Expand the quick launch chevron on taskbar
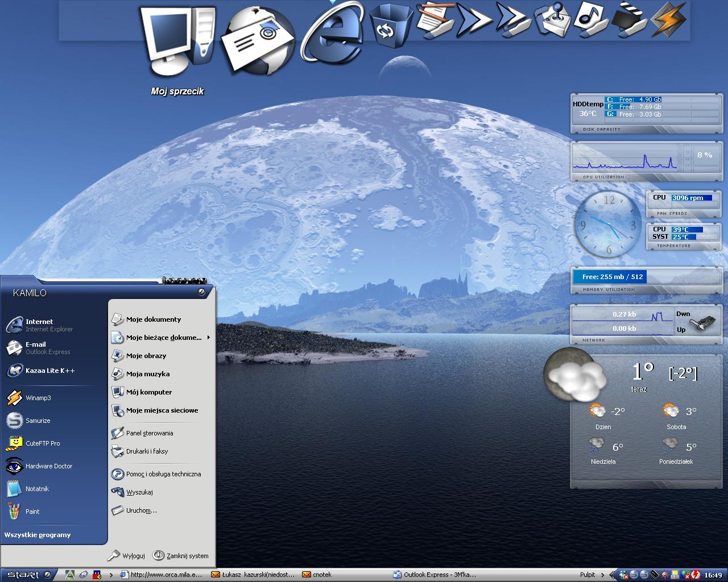 111,575
